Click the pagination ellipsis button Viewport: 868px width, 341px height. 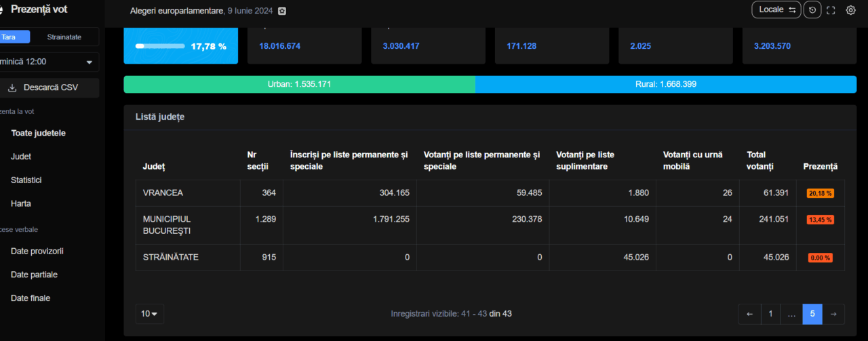click(791, 314)
